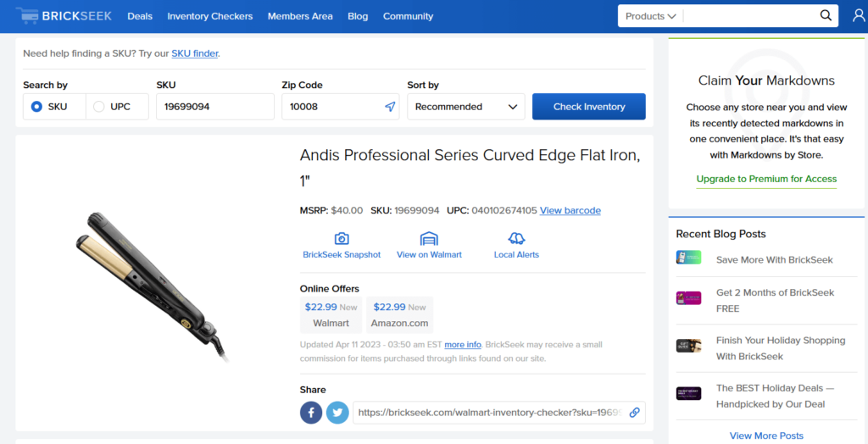
Task: Use current location arrow in Zip Code
Action: pyautogui.click(x=390, y=107)
